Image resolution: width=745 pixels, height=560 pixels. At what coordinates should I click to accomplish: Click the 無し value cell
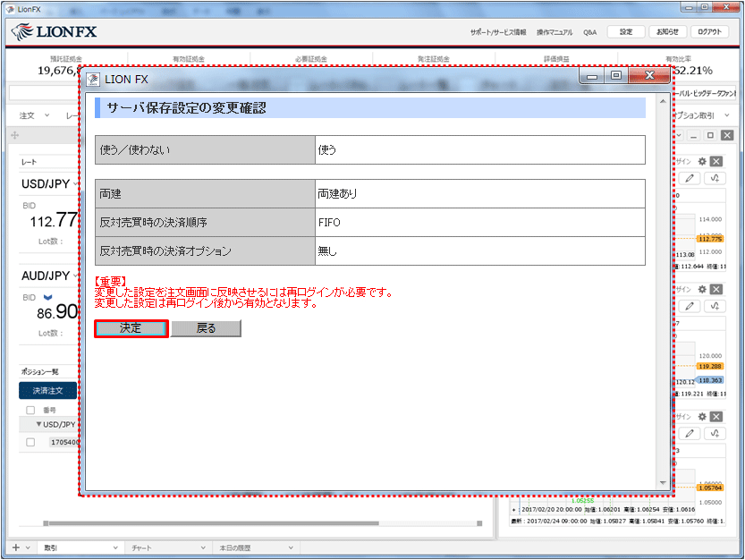click(x=480, y=251)
